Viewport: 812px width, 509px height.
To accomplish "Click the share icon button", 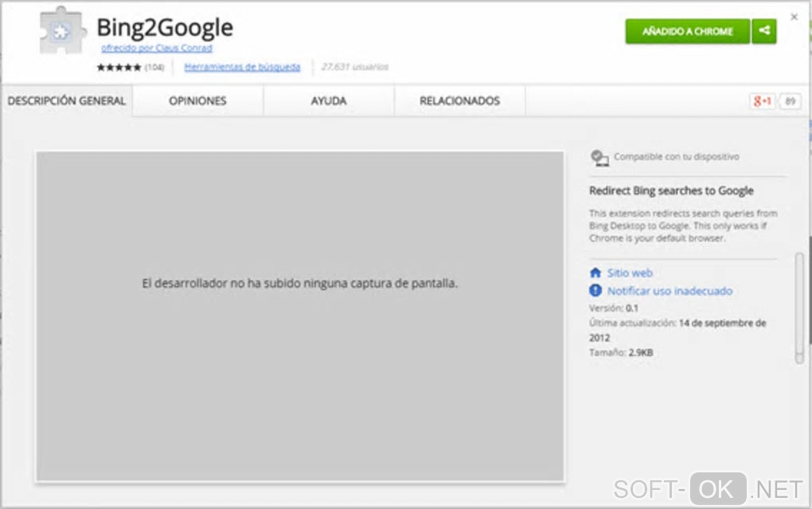I will pyautogui.click(x=764, y=31).
